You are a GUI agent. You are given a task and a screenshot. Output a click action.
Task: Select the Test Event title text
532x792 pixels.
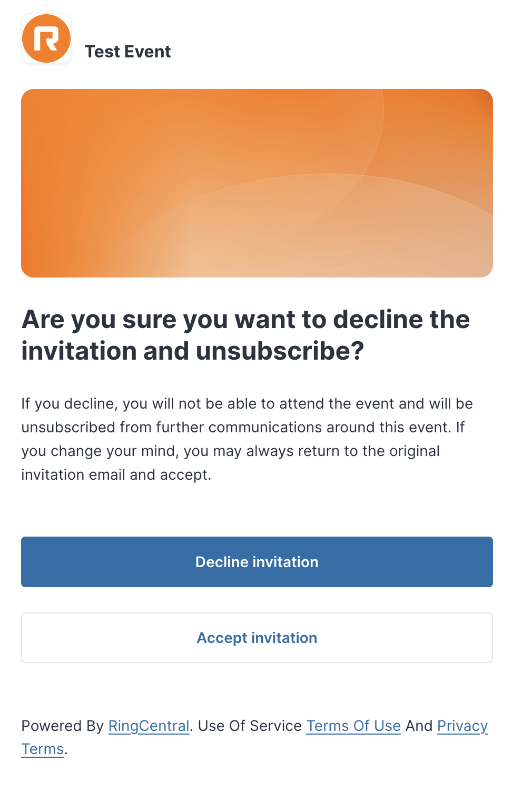coord(127,52)
